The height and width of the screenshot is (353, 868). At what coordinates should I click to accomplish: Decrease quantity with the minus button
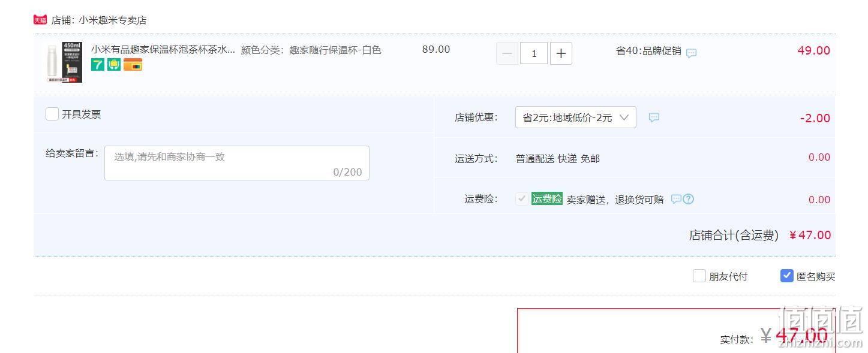507,53
